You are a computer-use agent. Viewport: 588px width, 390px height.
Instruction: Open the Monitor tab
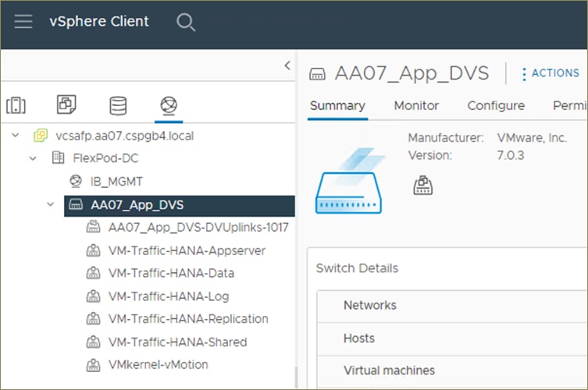(x=416, y=106)
